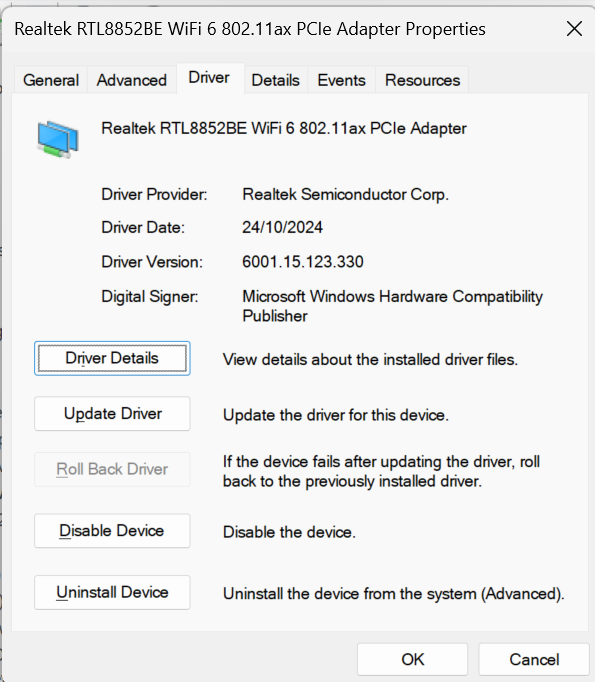Select the Realtek Semiconductor Corp. provider value
Screen dimensions: 595x682
tap(345, 194)
